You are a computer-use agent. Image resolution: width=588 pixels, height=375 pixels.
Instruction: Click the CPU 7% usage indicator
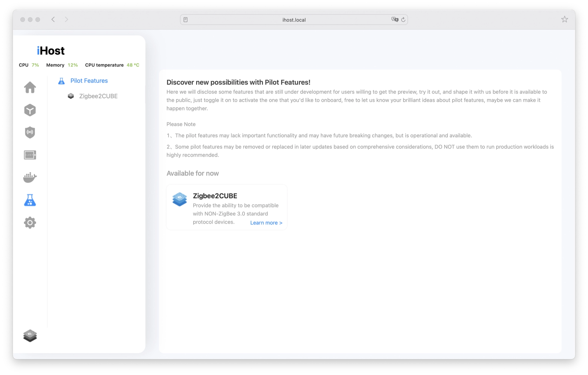pyautogui.click(x=29, y=65)
